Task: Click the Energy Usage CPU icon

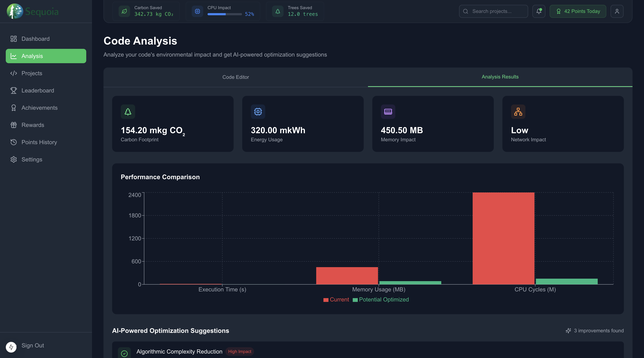Action: click(x=258, y=112)
